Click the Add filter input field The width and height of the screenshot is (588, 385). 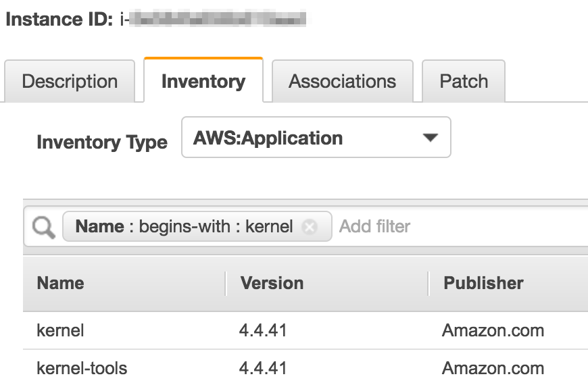(x=461, y=226)
